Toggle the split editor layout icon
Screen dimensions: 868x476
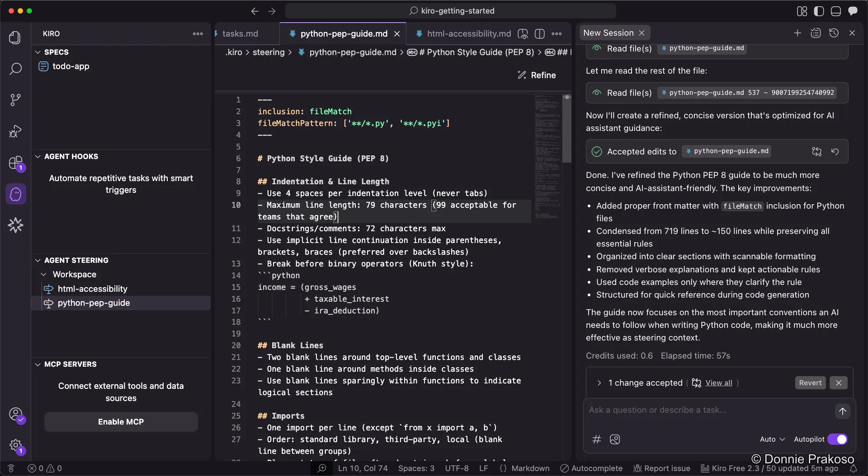(x=539, y=34)
